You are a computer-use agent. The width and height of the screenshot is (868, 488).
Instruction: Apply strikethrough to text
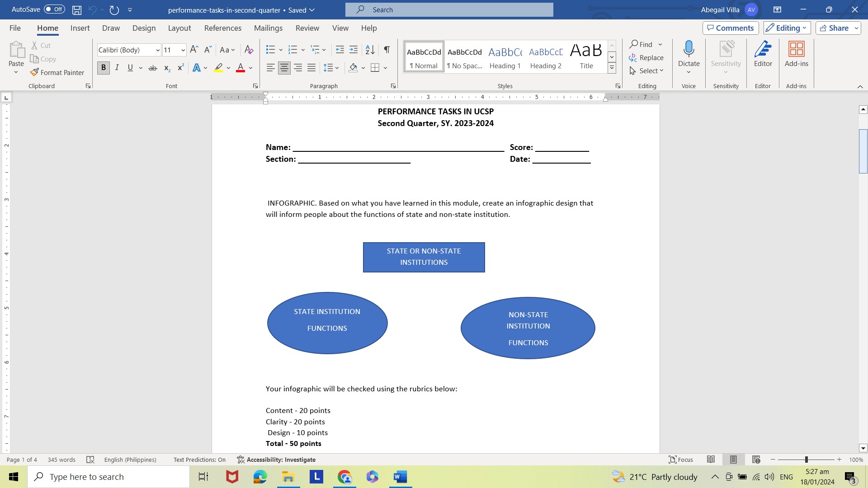(153, 67)
